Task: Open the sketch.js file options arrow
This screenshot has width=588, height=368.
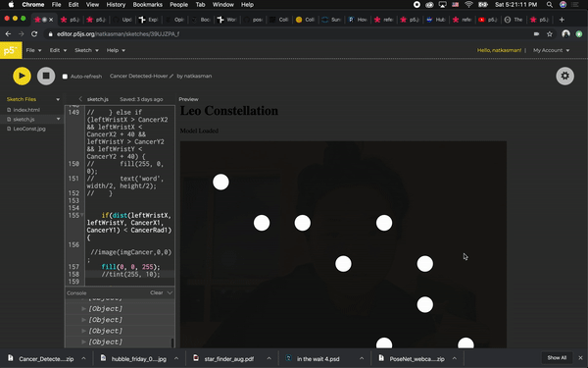Action: point(58,119)
